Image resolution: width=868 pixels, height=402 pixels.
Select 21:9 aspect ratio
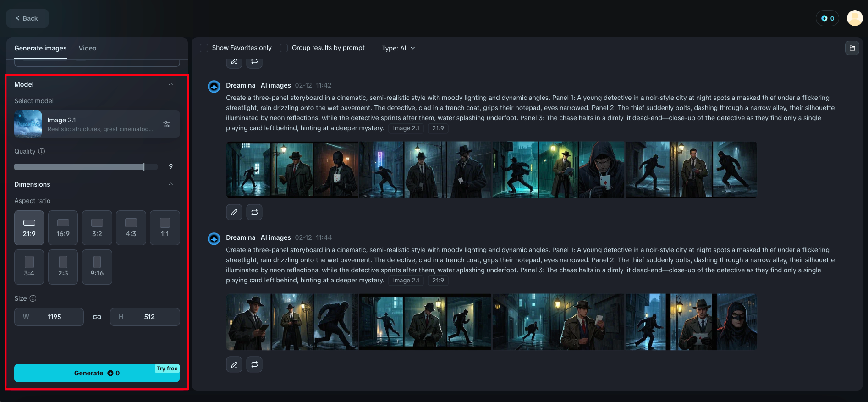29,228
